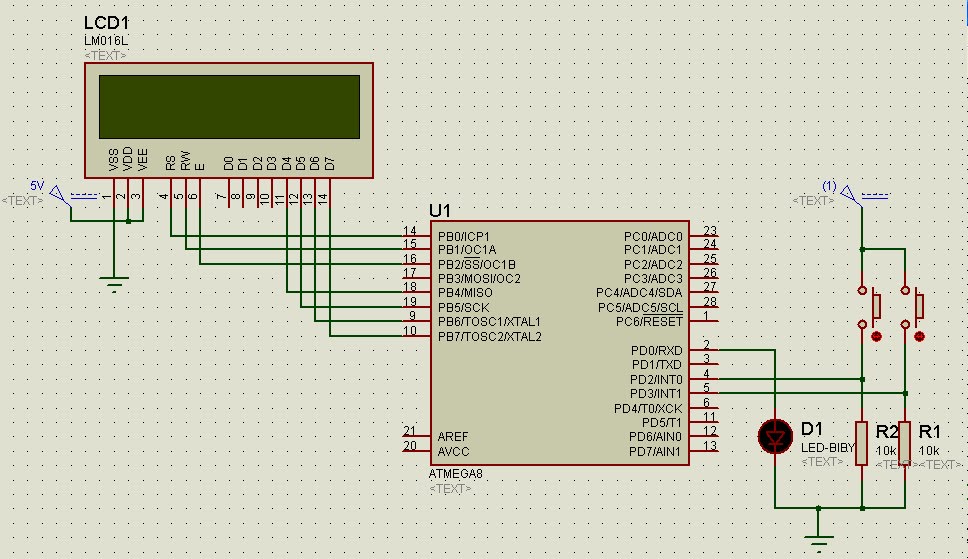Image resolution: width=968 pixels, height=559 pixels.
Task: Click the R2 reference label
Action: [887, 431]
